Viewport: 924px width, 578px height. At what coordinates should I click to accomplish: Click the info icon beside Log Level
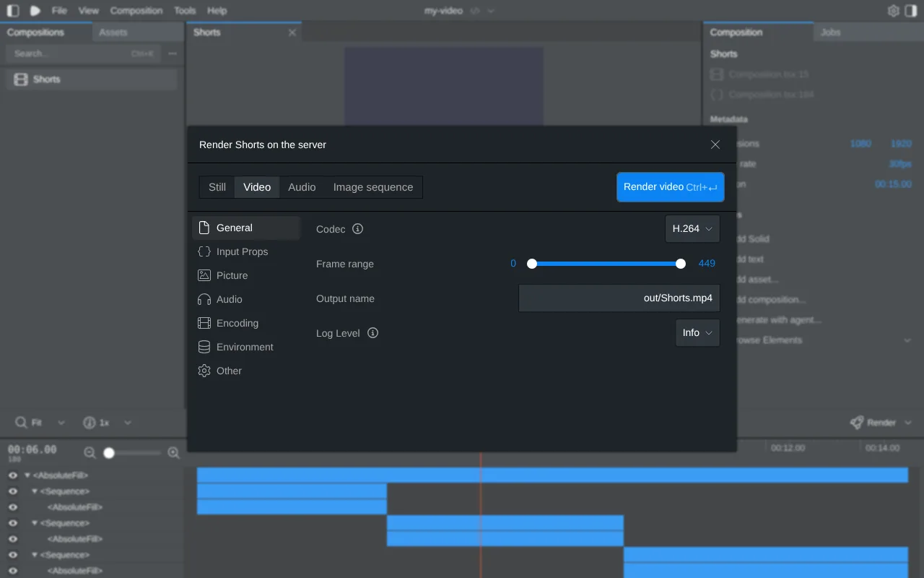(x=372, y=333)
